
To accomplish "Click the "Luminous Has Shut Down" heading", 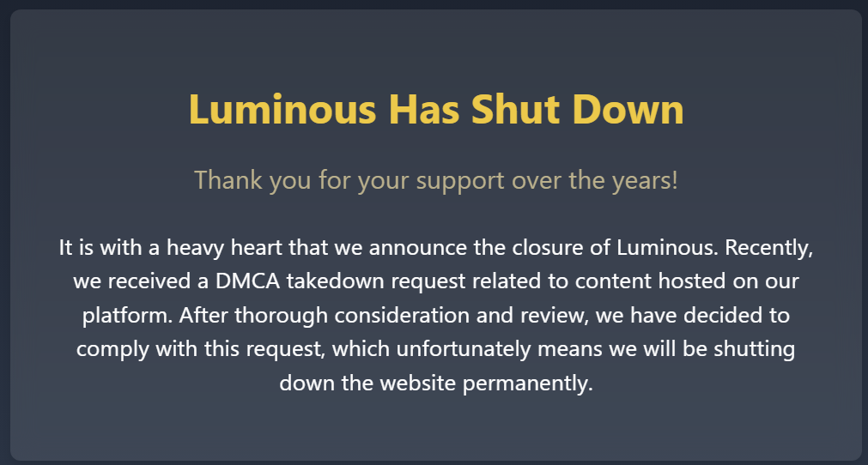I will (x=436, y=109).
